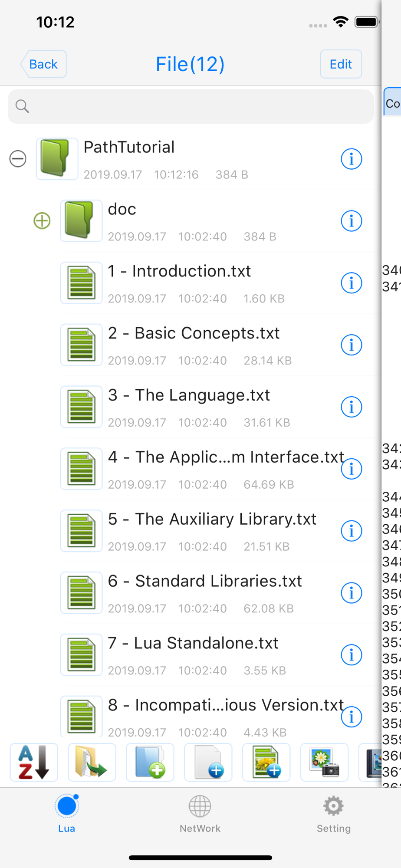Tap the move-folder arrow icon
The image size is (401, 868).
pyautogui.click(x=92, y=762)
